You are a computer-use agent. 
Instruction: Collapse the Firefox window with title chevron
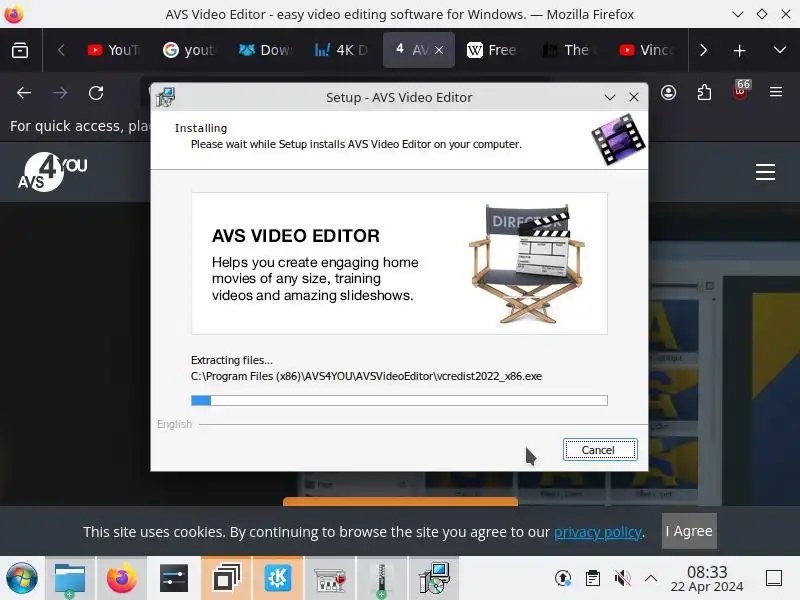[738, 14]
